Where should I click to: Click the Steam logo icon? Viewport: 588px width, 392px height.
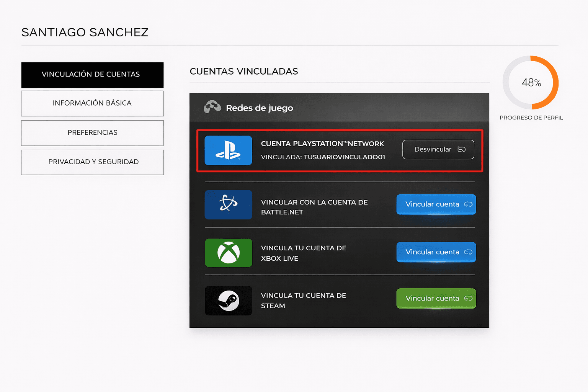click(229, 301)
